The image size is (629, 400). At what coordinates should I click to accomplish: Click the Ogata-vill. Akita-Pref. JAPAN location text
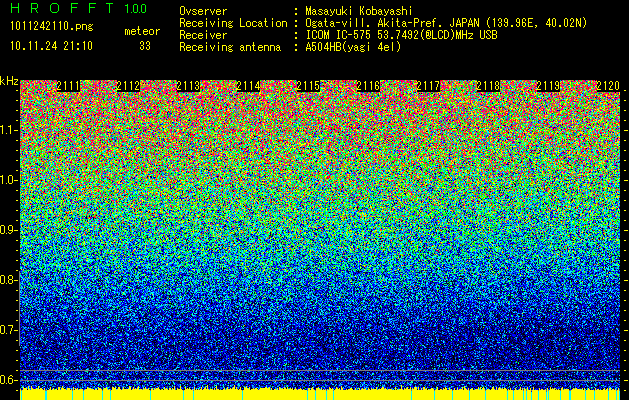(x=446, y=23)
